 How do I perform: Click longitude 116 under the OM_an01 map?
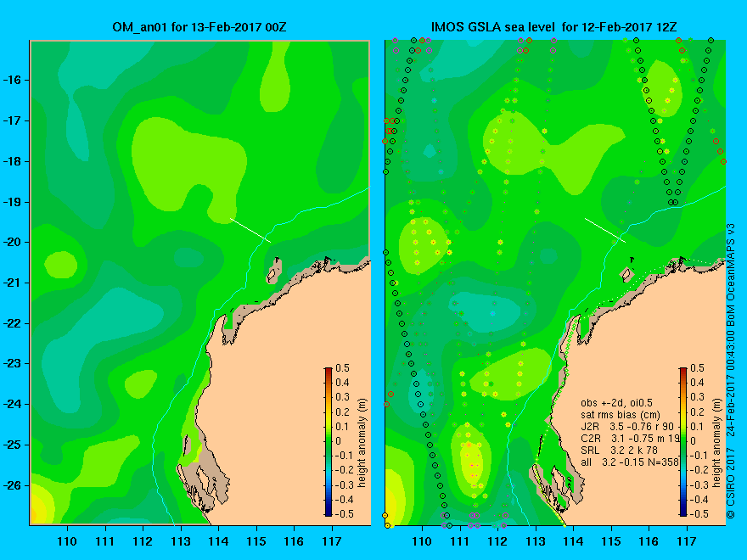coord(294,541)
